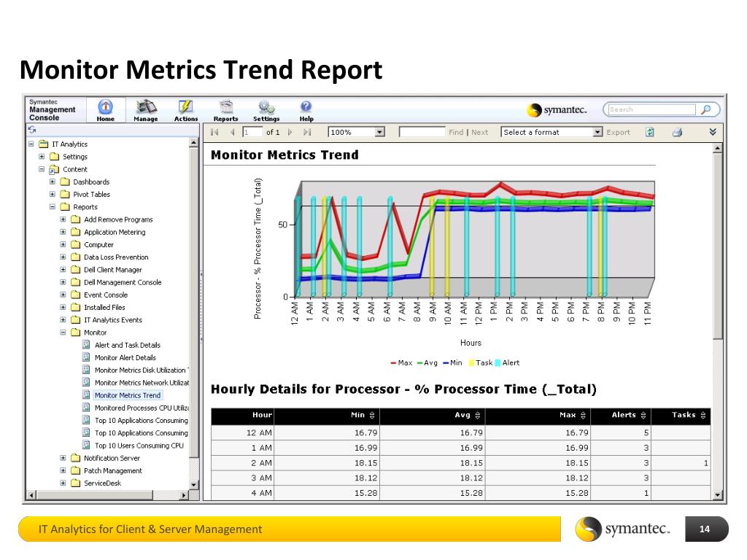The image size is (747, 560).
Task: Click the Alert and Task Details report icon
Action: pyautogui.click(x=86, y=345)
